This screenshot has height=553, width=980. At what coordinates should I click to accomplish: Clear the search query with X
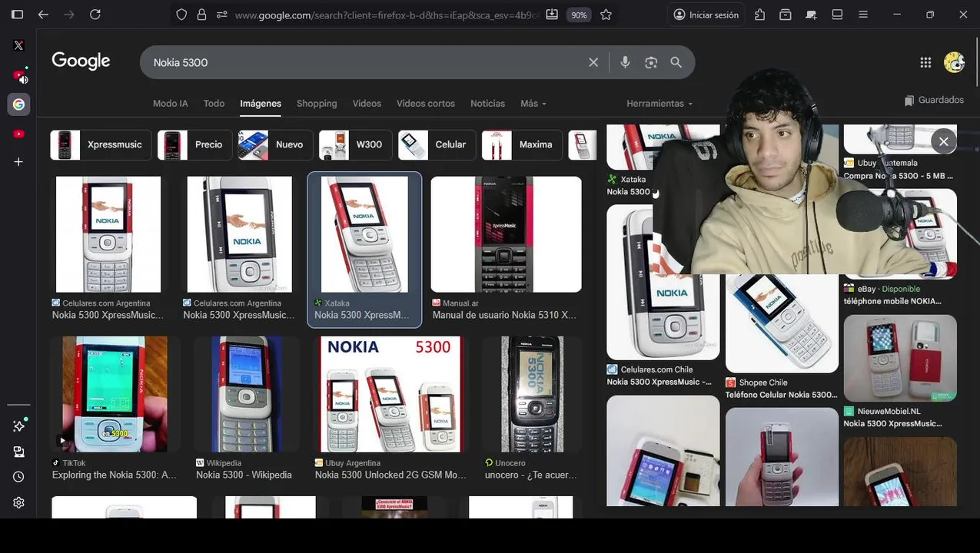(593, 62)
